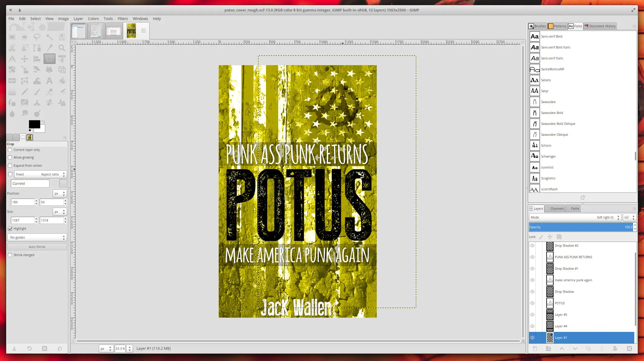This screenshot has width=644, height=361.
Task: Select the Clone tool
Action: tap(37, 103)
